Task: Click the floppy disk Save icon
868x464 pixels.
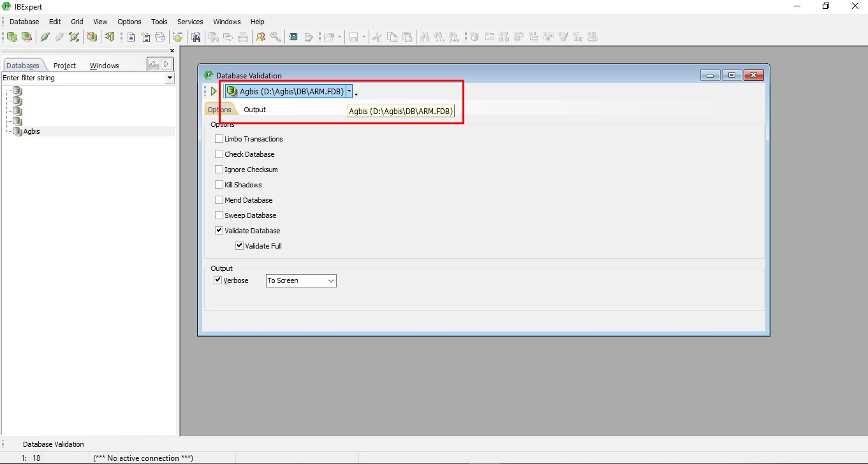Action: point(354,37)
